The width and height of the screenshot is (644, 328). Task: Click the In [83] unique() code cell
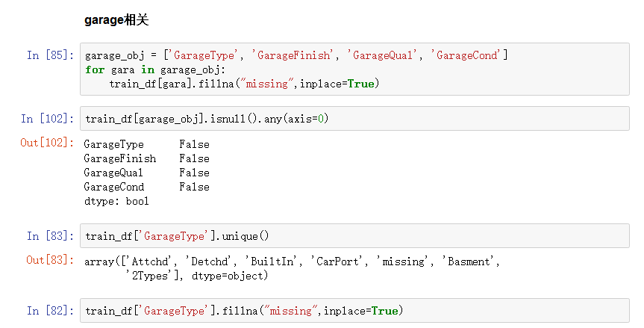pyautogui.click(x=354, y=235)
